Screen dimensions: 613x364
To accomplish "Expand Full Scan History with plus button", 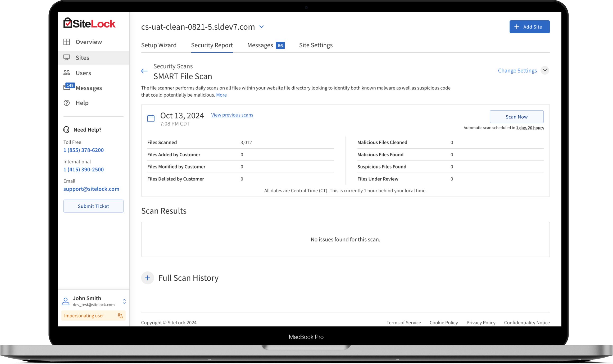I will (x=148, y=278).
